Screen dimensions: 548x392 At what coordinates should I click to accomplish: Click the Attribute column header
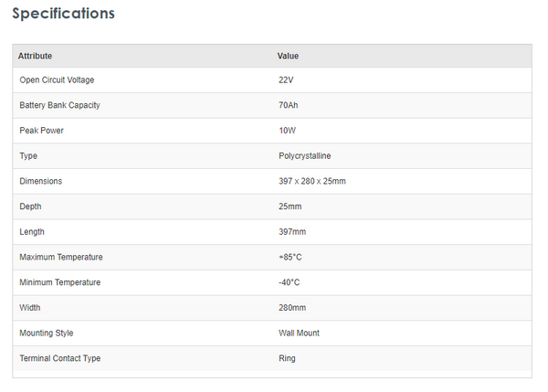tap(35, 56)
